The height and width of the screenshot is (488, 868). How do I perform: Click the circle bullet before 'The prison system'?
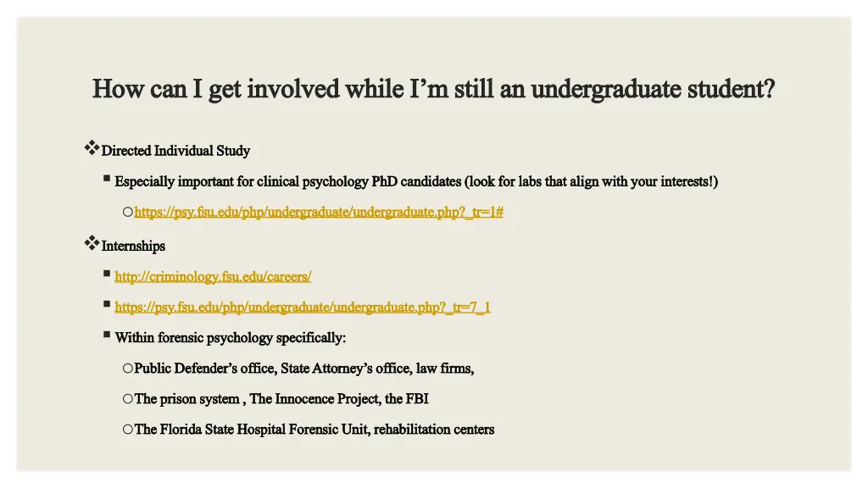pyautogui.click(x=128, y=398)
